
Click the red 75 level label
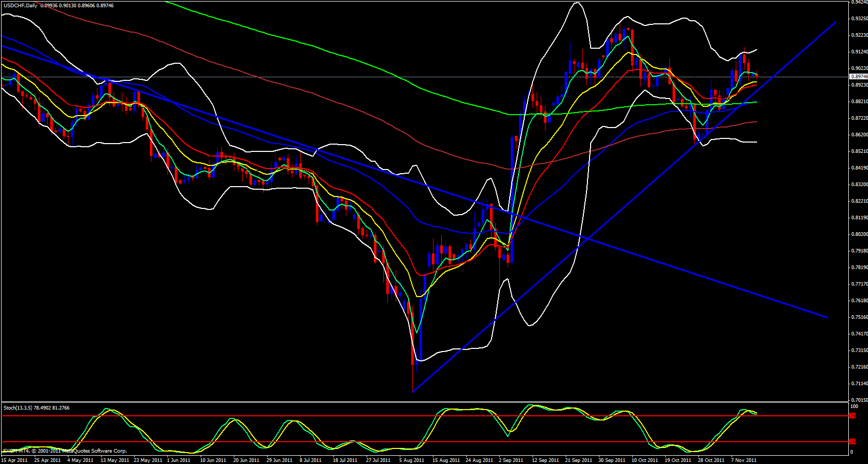tap(852, 416)
